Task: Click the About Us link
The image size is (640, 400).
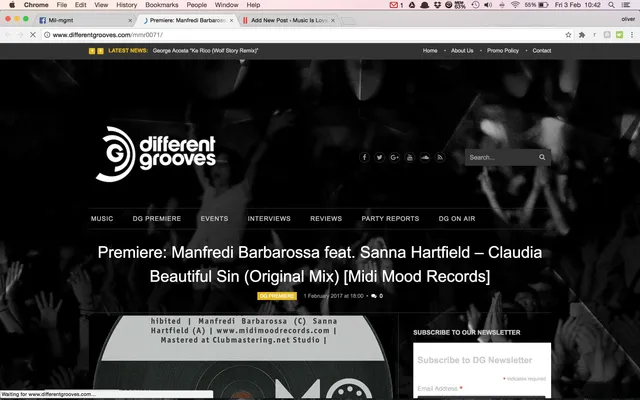Action: pos(462,51)
